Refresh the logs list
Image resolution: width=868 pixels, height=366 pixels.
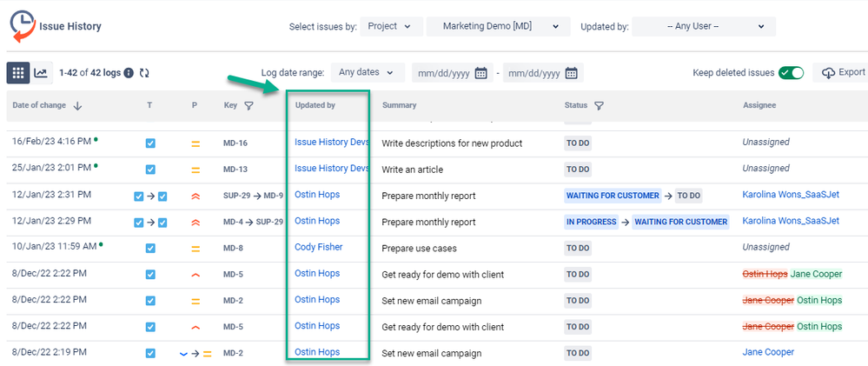pyautogui.click(x=144, y=72)
